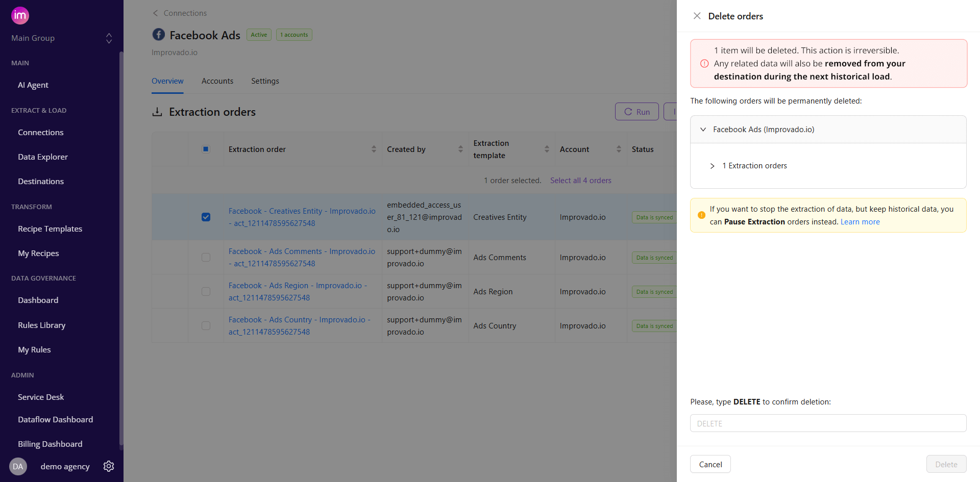This screenshot has height=482, width=980.
Task: Open the Facebook - Ads Region order link
Action: [x=298, y=292]
